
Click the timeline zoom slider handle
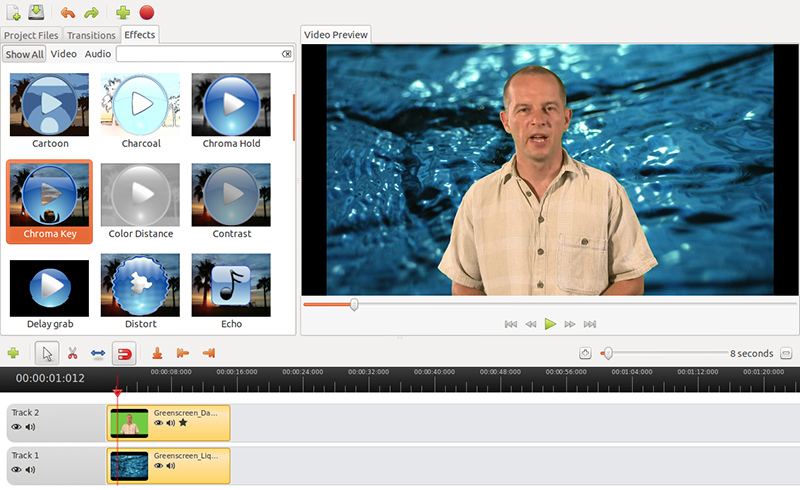[x=608, y=353]
